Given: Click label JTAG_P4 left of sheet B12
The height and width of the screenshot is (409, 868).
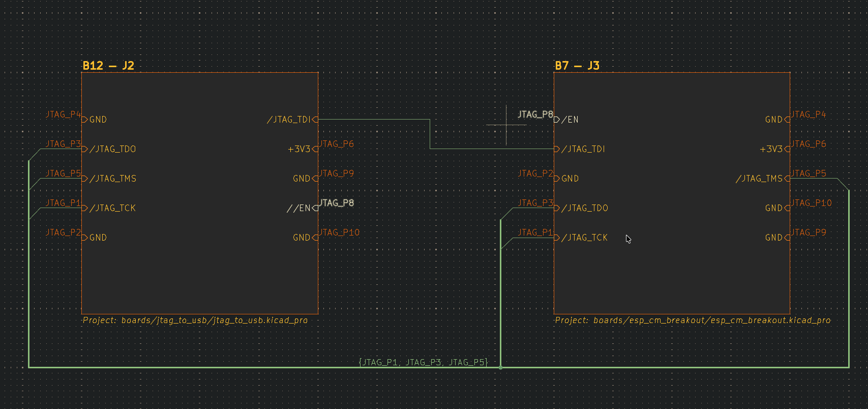Looking at the screenshot, I should (63, 114).
